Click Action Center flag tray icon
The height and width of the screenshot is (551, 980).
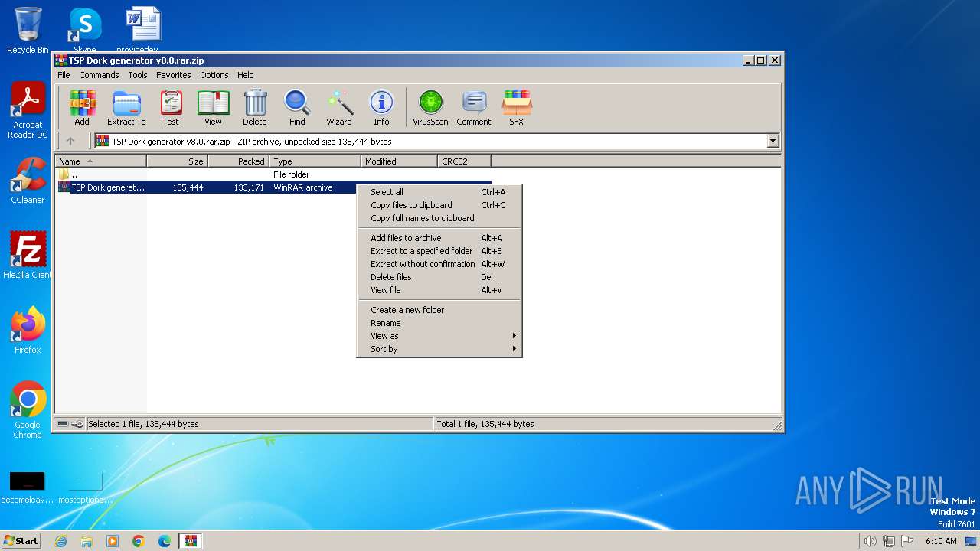pyautogui.click(x=907, y=541)
